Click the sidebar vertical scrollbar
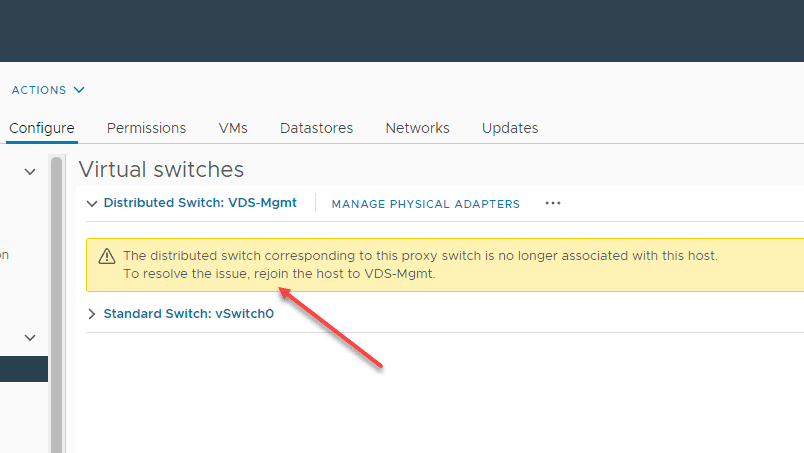 pyautogui.click(x=57, y=300)
